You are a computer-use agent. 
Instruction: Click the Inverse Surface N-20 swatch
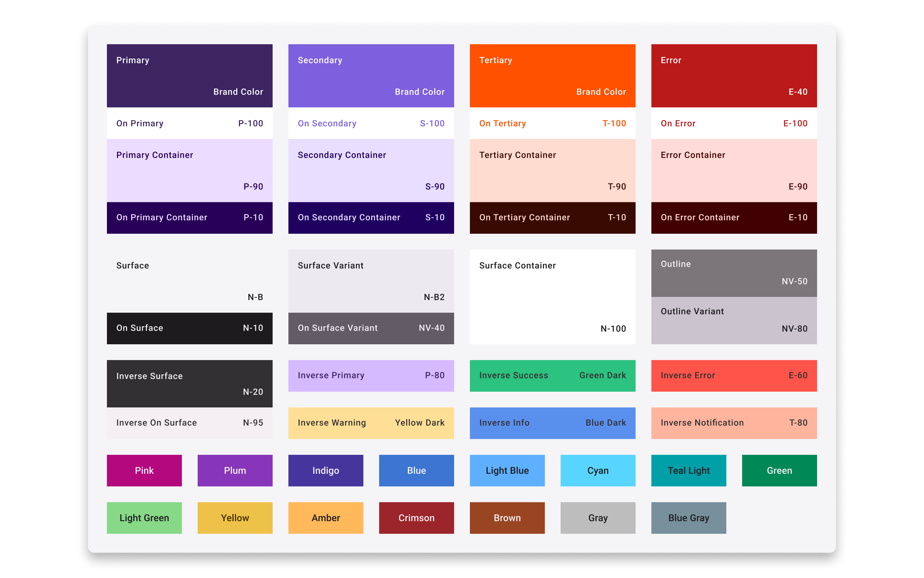coord(189,383)
